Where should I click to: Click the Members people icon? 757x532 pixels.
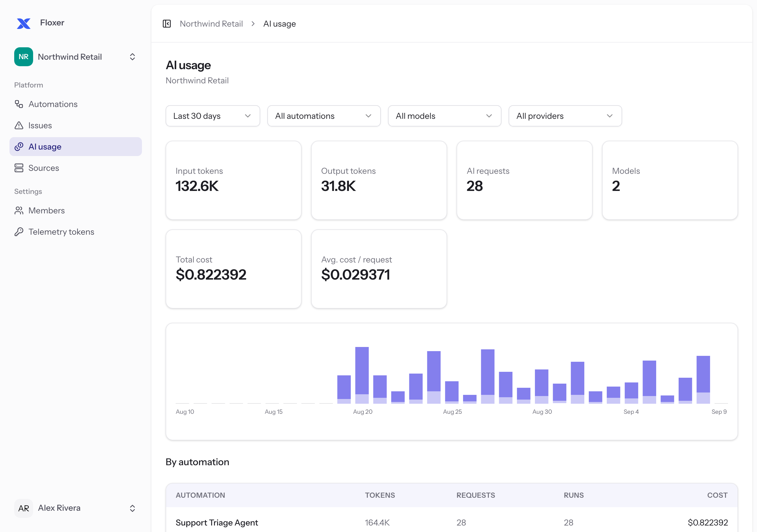(19, 211)
